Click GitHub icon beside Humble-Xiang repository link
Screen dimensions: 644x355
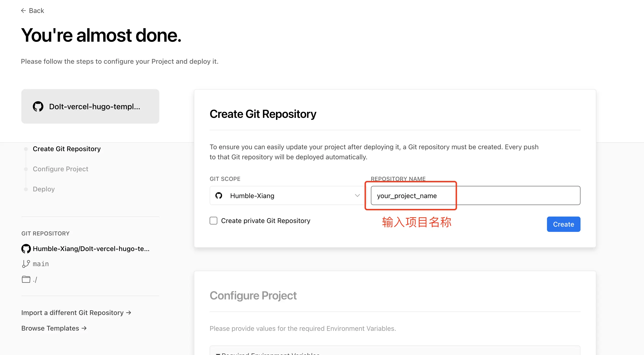(26, 248)
